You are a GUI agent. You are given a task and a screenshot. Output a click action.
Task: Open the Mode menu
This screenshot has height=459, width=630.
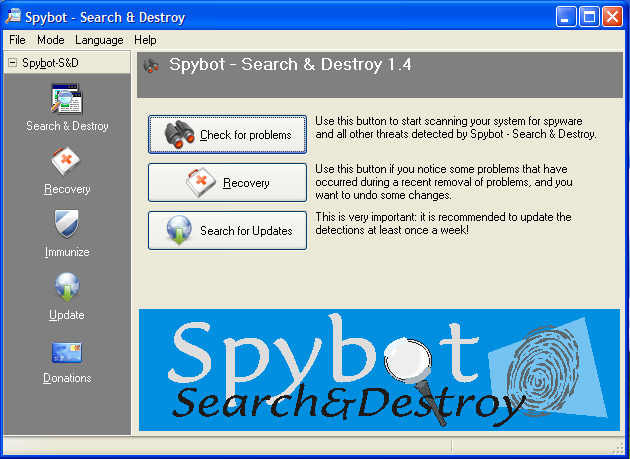pos(51,40)
